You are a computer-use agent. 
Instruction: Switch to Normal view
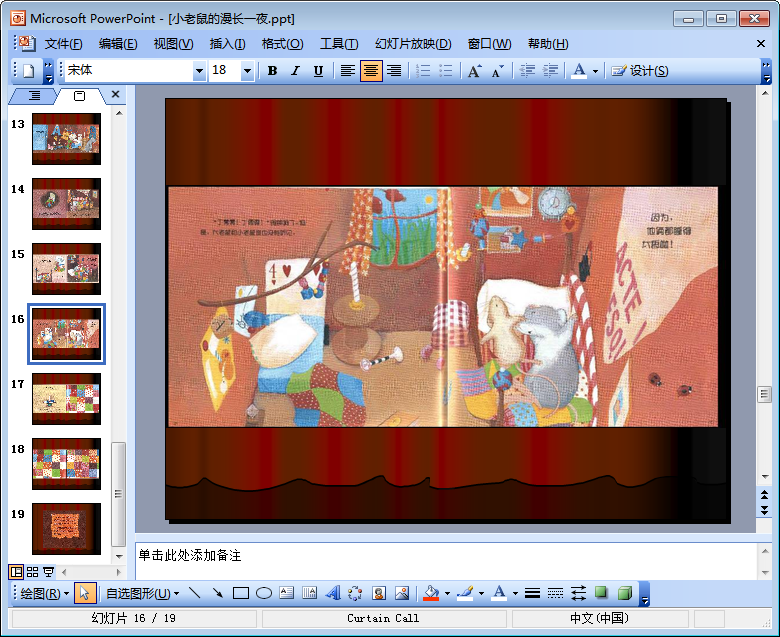(16, 572)
